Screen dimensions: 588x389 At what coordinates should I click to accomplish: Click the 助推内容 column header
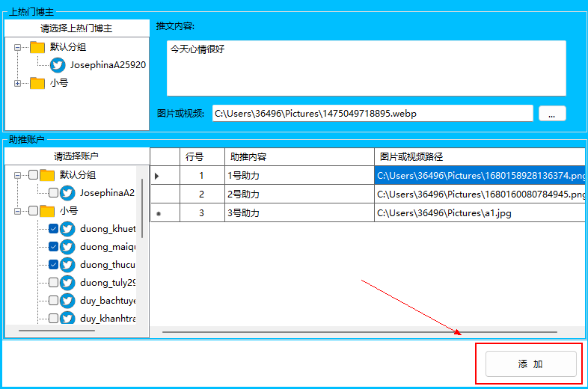coord(299,156)
